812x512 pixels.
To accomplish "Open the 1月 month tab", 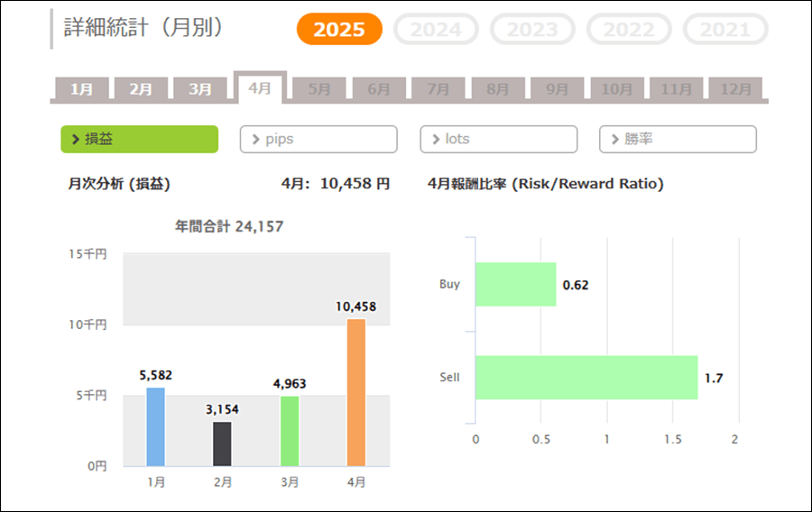I will tap(81, 89).
